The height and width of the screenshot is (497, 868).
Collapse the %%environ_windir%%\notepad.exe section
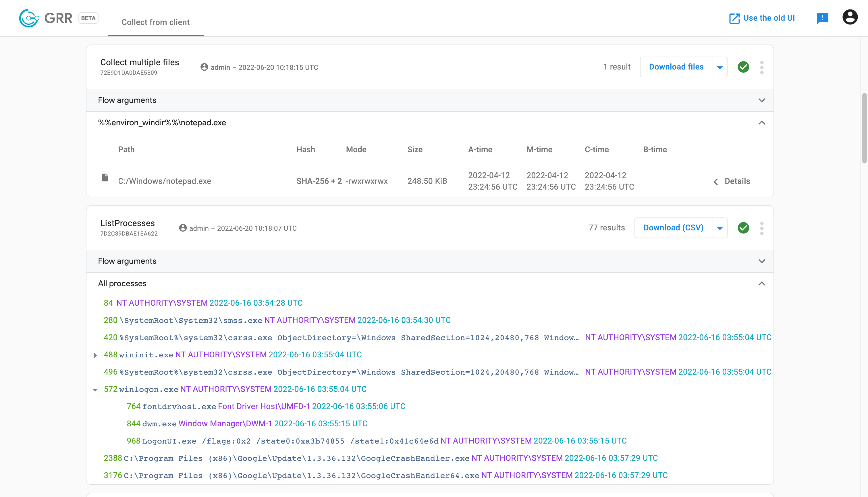coord(762,122)
